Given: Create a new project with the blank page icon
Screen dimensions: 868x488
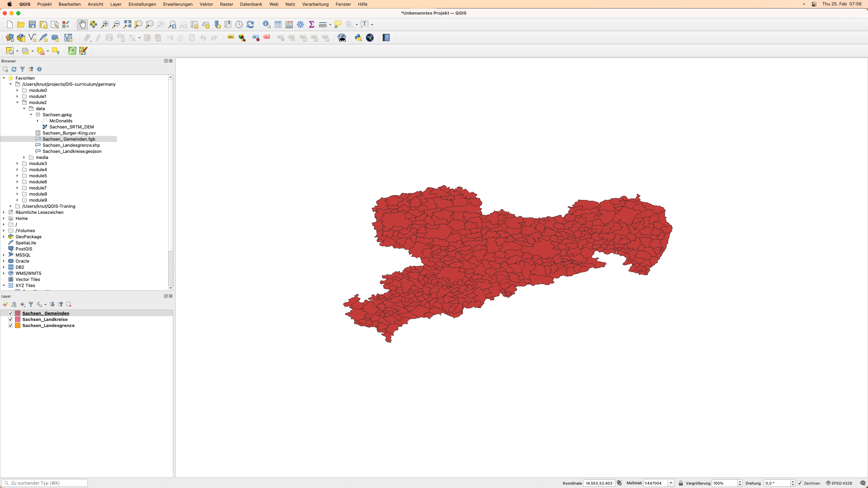Looking at the screenshot, I should [x=10, y=24].
